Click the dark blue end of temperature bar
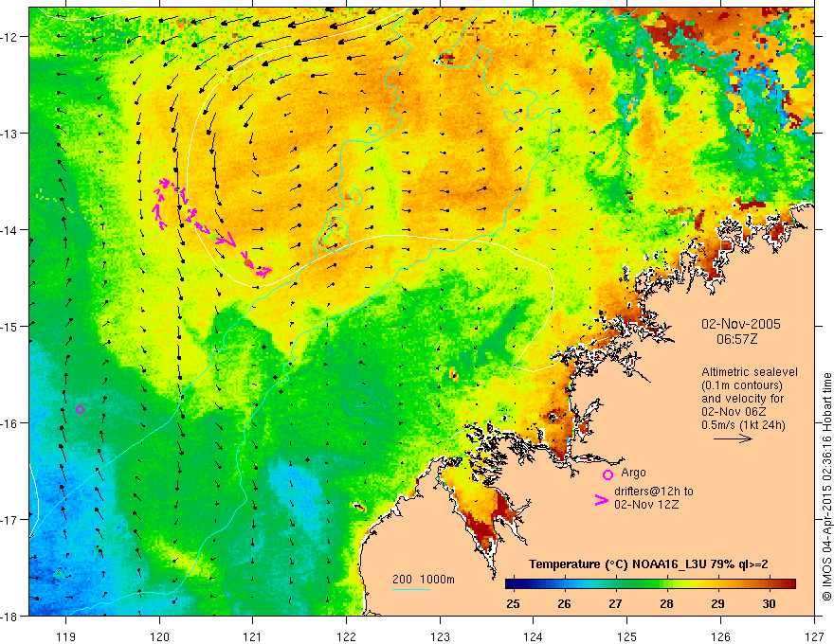 click(x=512, y=584)
